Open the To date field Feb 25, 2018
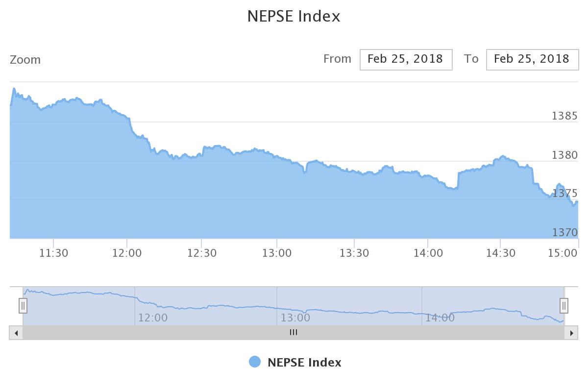Screen dimensions: 588x392 point(532,59)
